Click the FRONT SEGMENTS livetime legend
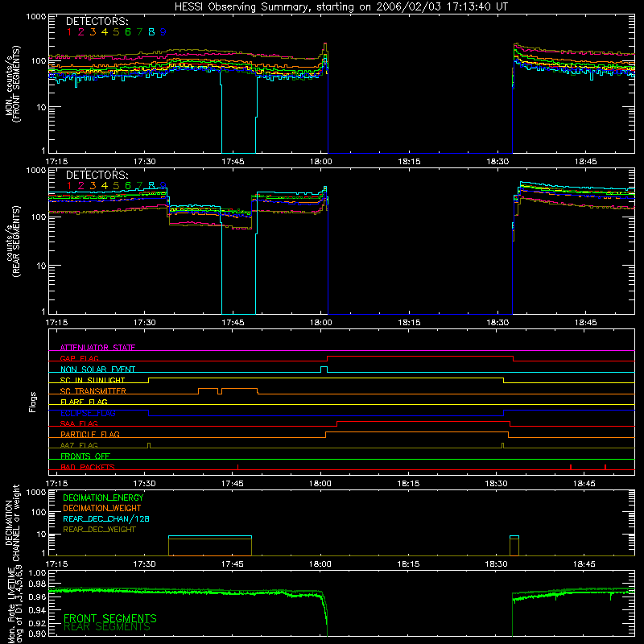This screenshot has width=644, height=644. pos(110,618)
